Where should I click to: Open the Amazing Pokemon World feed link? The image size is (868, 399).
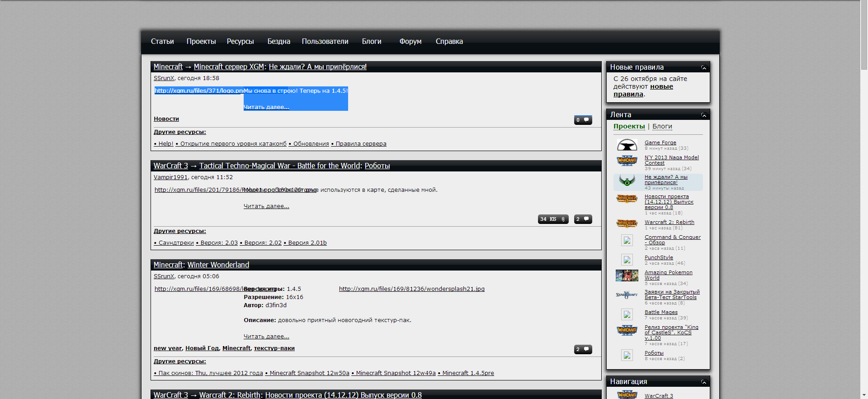click(669, 275)
